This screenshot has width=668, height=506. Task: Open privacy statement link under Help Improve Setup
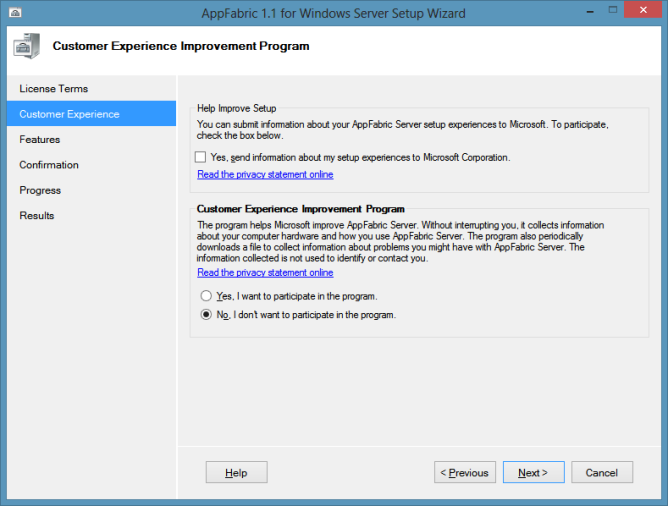265,175
